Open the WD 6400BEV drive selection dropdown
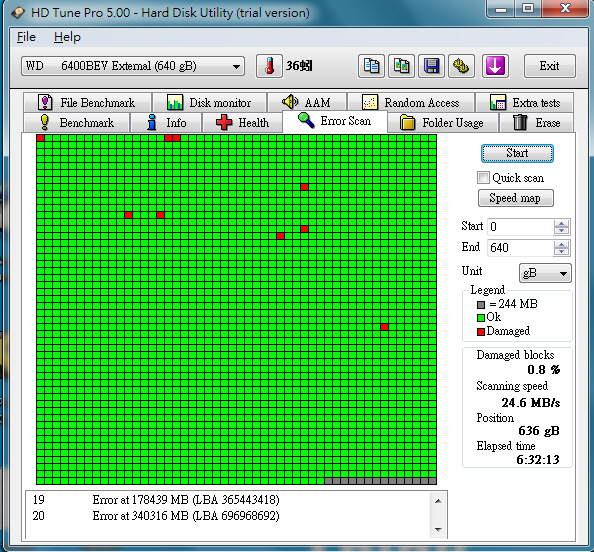 (x=133, y=66)
